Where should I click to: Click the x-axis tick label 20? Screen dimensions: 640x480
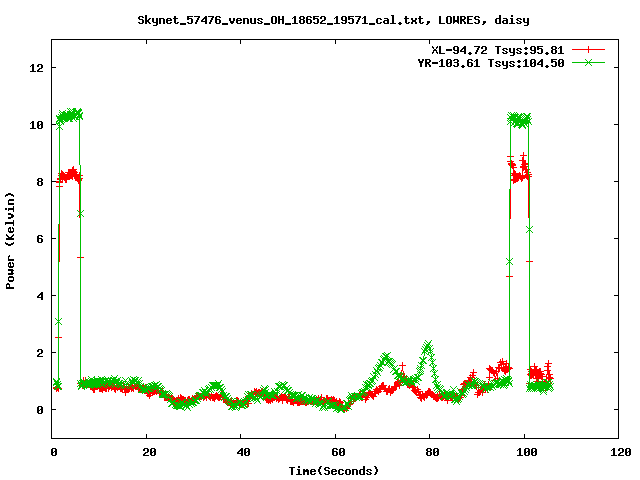click(149, 452)
